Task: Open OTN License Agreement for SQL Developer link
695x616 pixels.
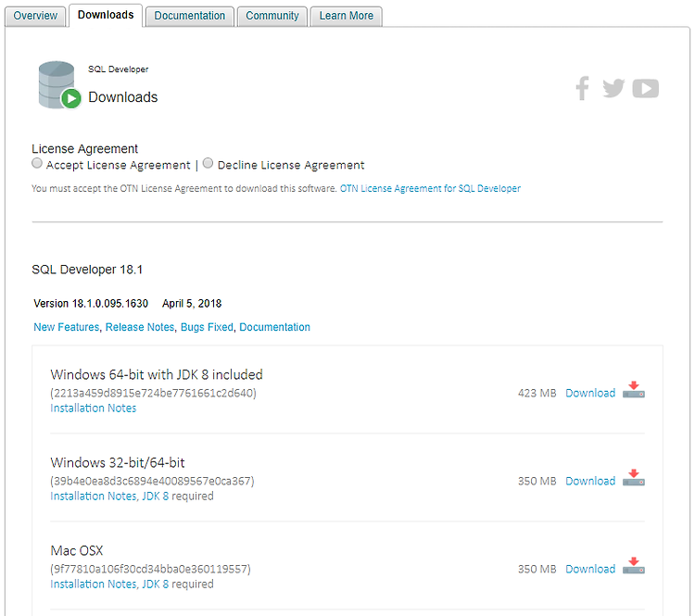Action: (430, 188)
